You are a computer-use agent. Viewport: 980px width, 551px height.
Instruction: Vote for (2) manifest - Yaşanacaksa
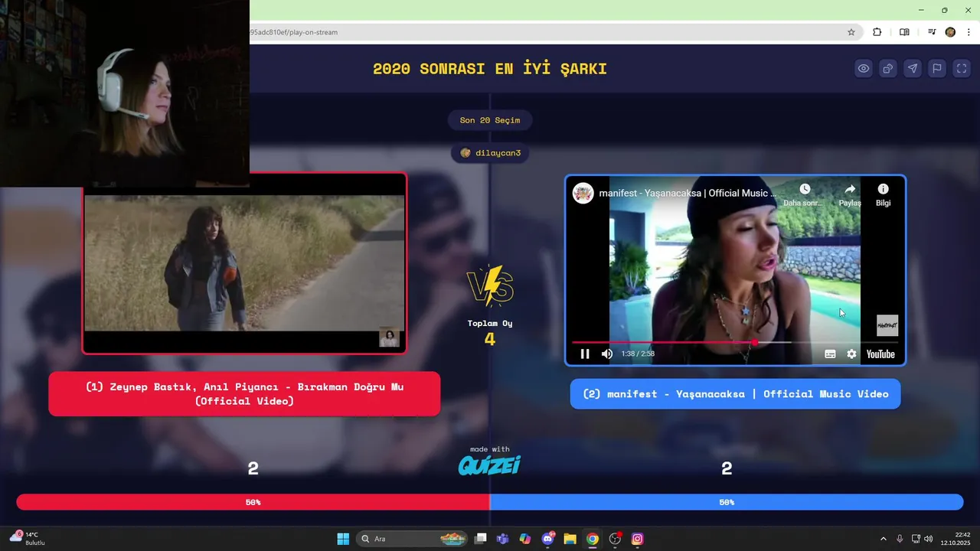[735, 394]
